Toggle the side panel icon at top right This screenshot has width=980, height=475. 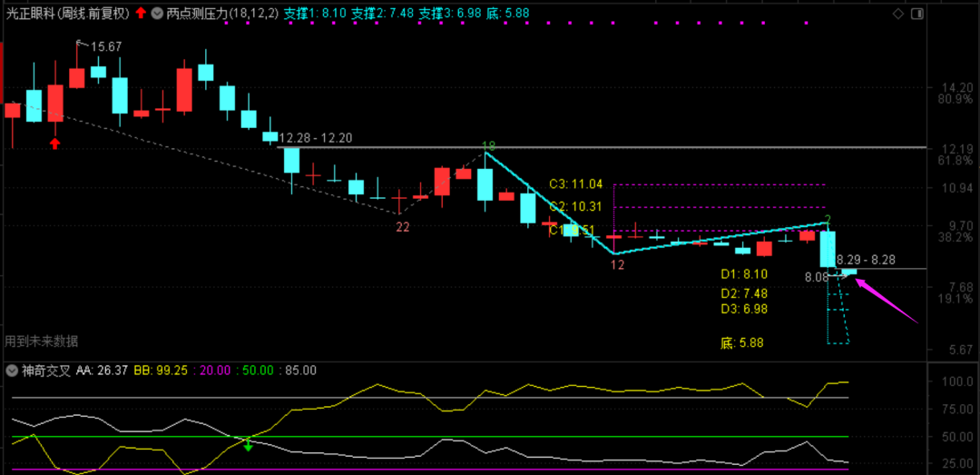coord(916,14)
